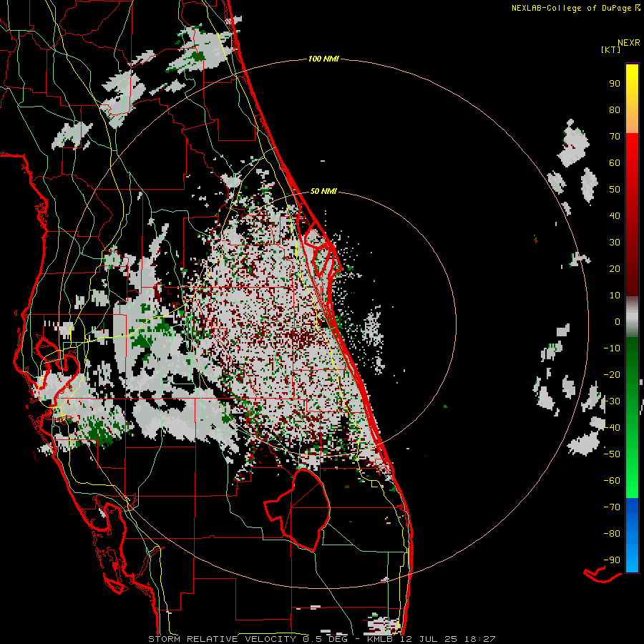This screenshot has height=644, width=644.
Task: Pick the blue bottom segment of color bar
Action: [632, 535]
